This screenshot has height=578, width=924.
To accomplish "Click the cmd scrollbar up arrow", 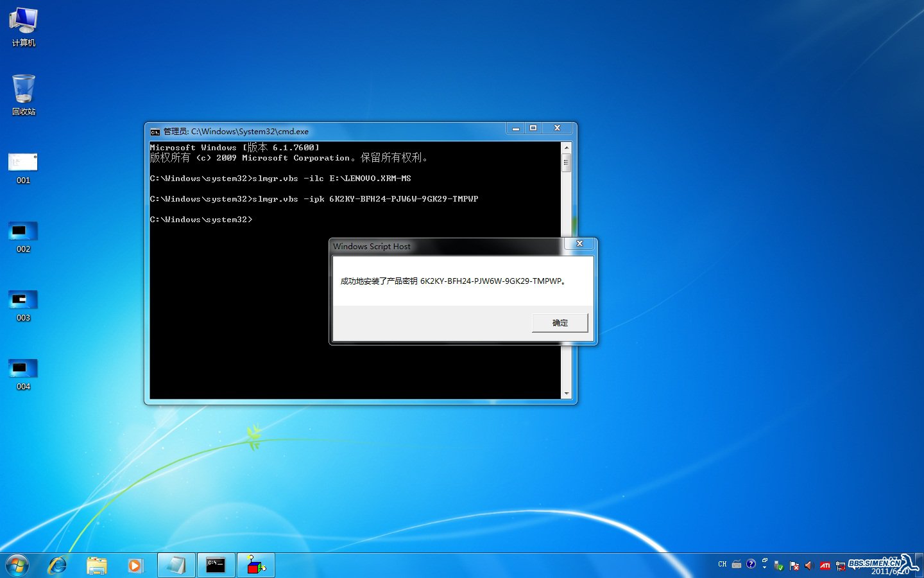I will coord(566,147).
